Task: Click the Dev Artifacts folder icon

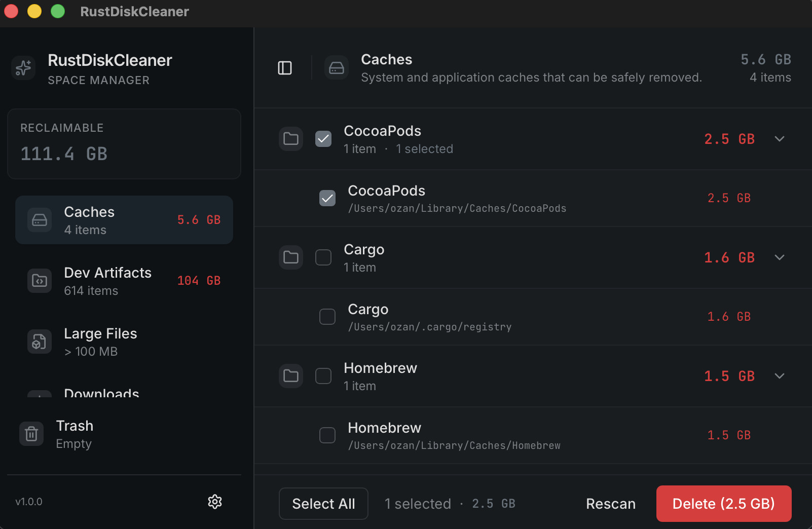Action: coord(40,281)
